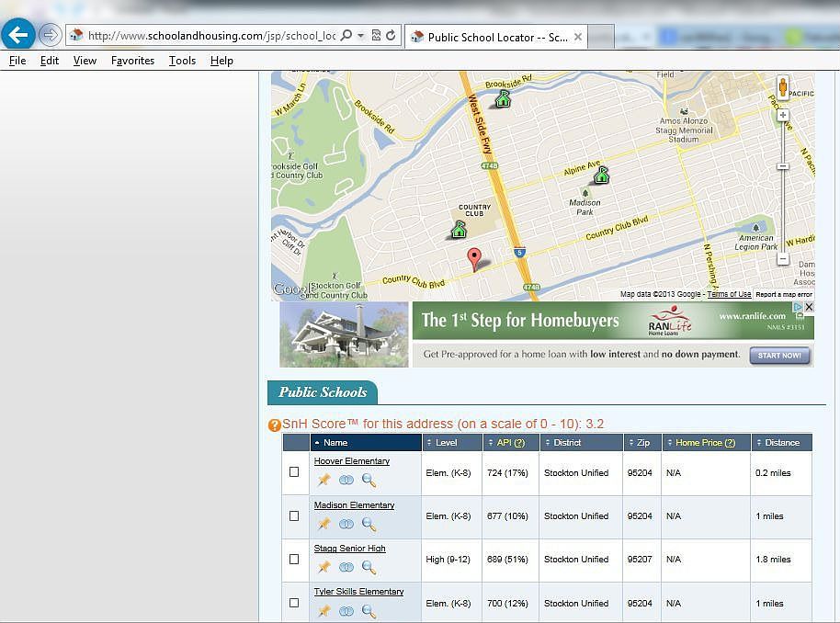Click magnifier icon for Stagg Senior High
This screenshot has width=840, height=623.
[x=369, y=567]
